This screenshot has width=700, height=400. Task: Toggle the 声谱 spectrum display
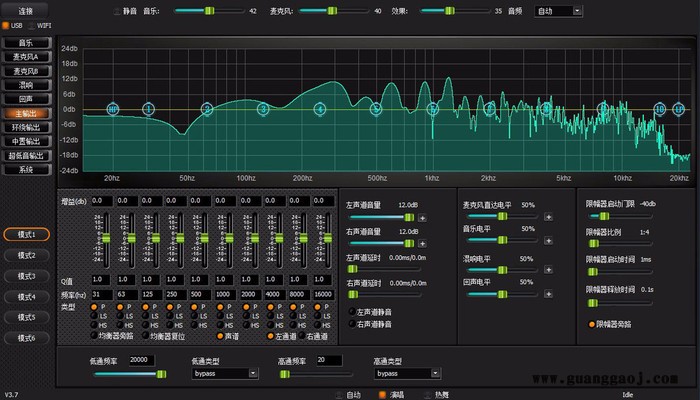[220, 336]
